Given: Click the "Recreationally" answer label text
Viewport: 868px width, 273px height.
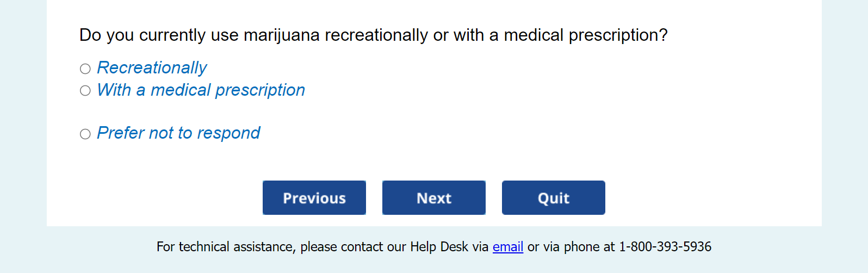Looking at the screenshot, I should click(152, 67).
